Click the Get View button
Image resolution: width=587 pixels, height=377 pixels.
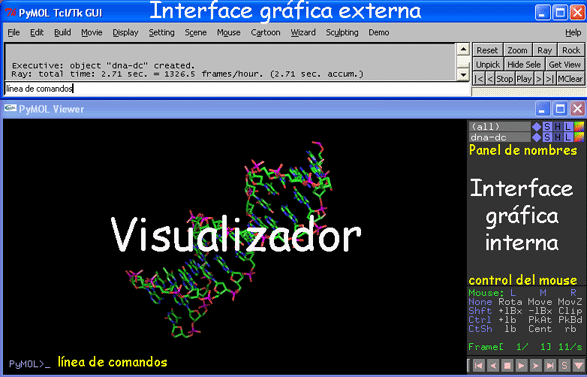[565, 64]
